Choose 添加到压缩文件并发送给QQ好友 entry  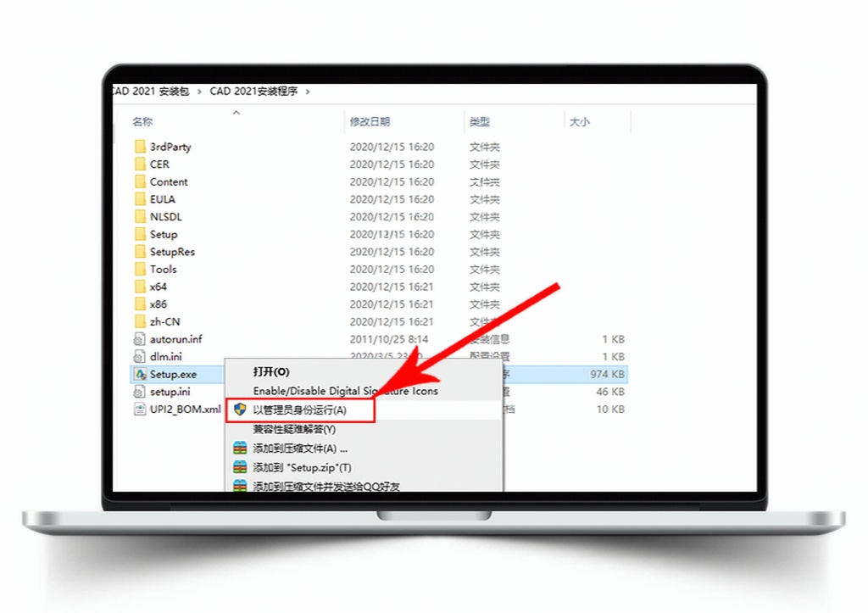pos(326,486)
